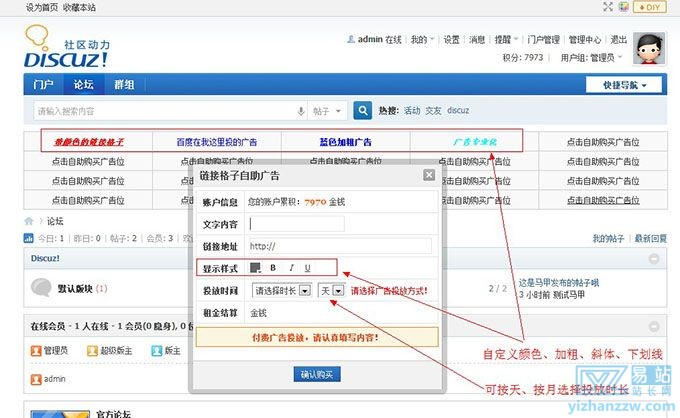The height and width of the screenshot is (418, 680).
Task: Click 设置 in user menu
Action: (x=451, y=39)
